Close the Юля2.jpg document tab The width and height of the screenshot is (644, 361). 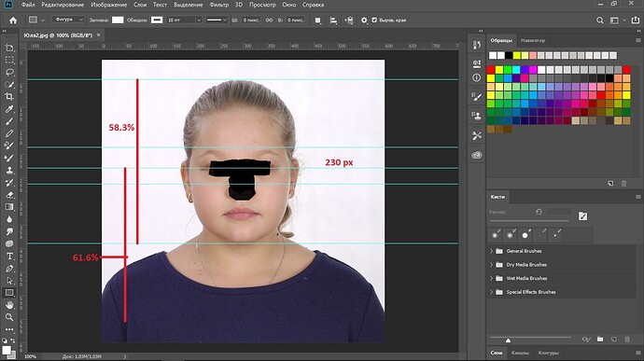point(98,35)
